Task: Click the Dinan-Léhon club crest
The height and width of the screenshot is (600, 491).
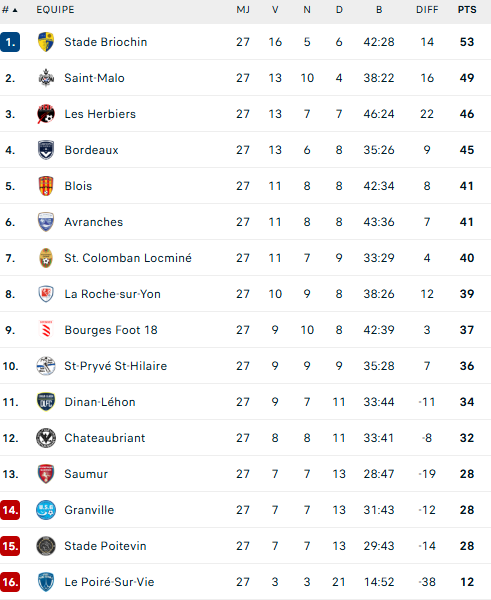Action: tap(46, 402)
